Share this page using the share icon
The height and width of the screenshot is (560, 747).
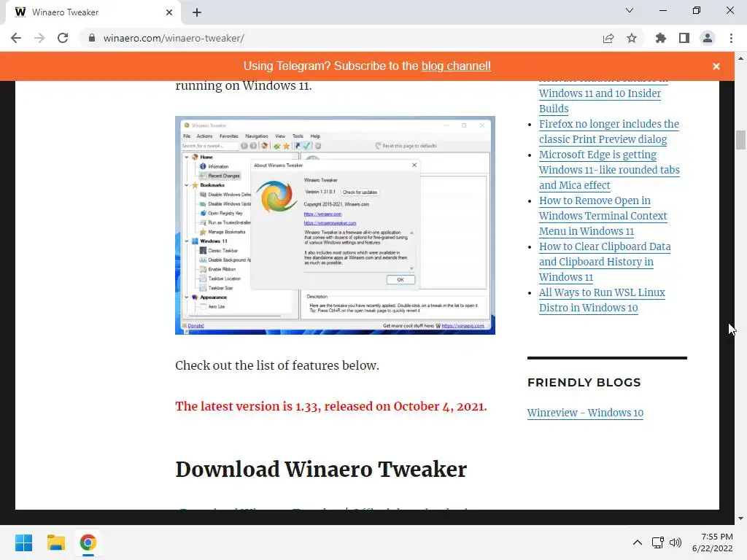pyautogui.click(x=608, y=38)
